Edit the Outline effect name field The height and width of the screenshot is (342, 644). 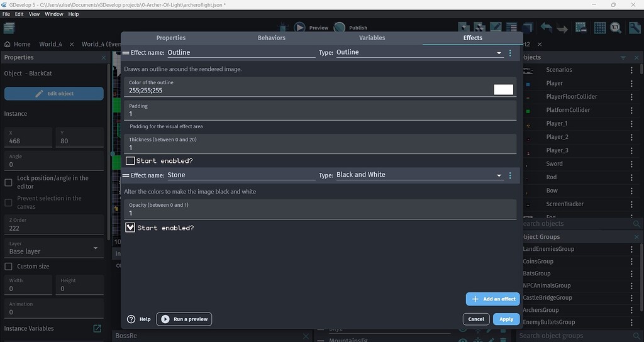(x=241, y=53)
